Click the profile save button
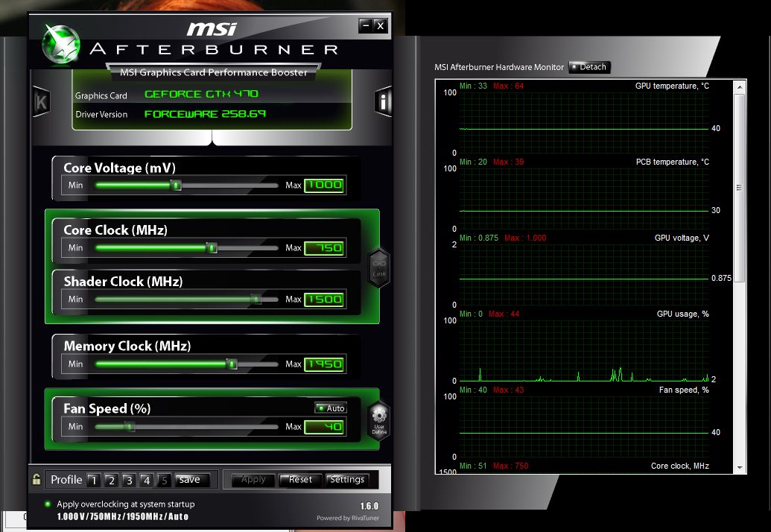Viewport: 771px width, 532px height. click(x=193, y=480)
